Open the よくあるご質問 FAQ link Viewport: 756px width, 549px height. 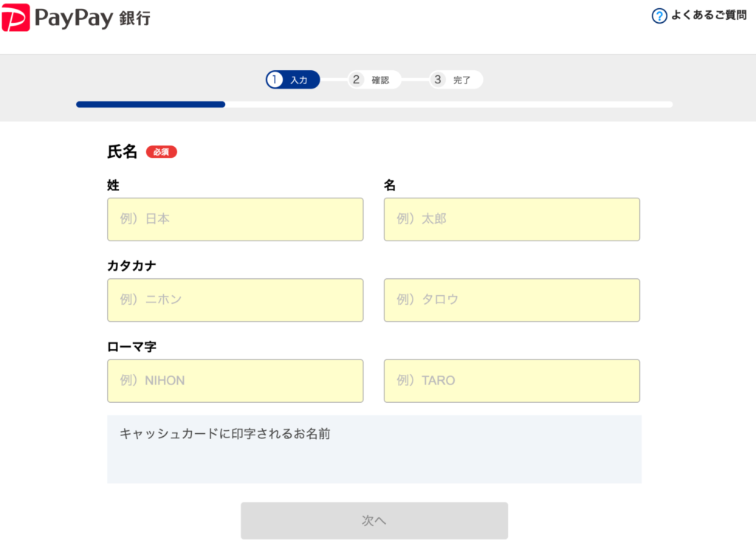coord(708,15)
